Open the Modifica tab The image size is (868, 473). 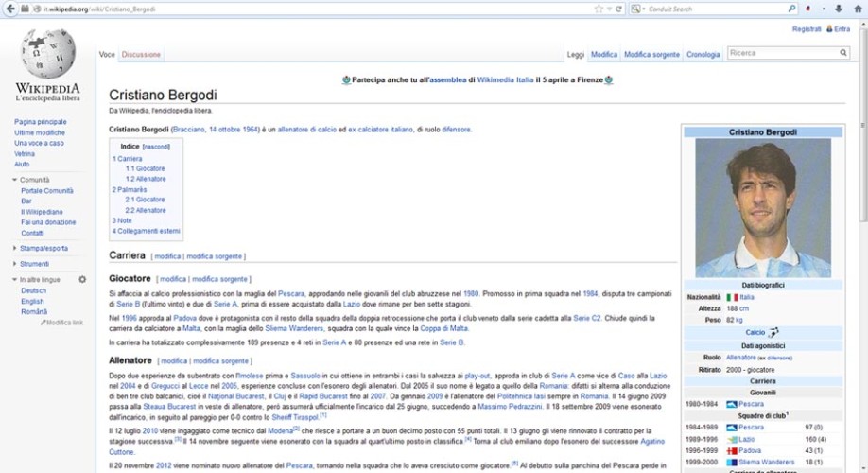pyautogui.click(x=604, y=54)
